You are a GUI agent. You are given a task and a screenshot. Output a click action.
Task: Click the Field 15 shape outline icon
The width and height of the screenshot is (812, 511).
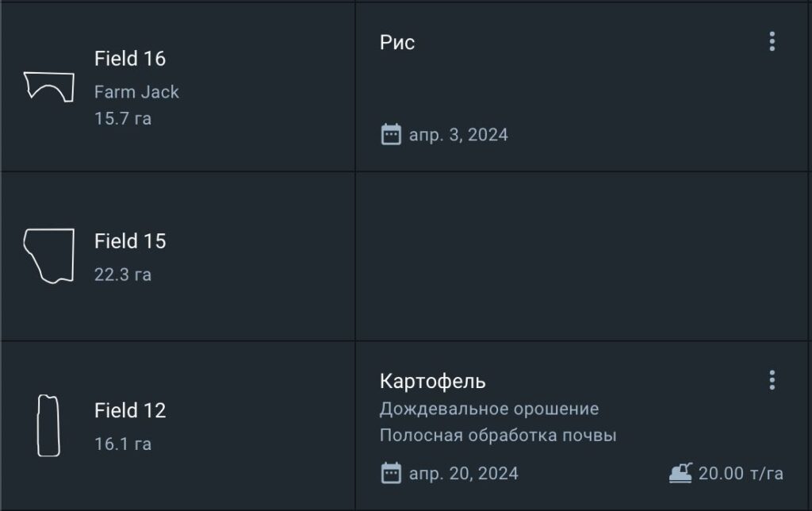48,255
